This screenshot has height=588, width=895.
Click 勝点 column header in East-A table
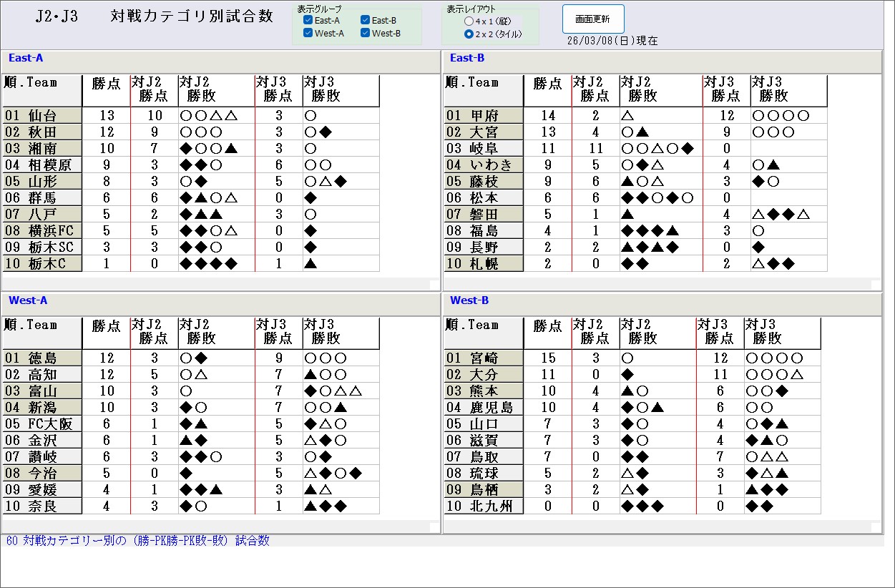click(x=107, y=84)
